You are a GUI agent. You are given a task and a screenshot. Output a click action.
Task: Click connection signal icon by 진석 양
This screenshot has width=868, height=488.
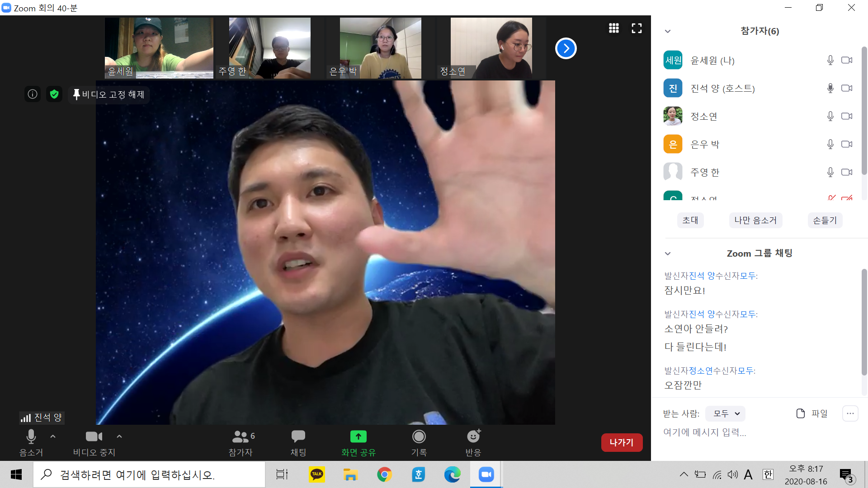26,418
